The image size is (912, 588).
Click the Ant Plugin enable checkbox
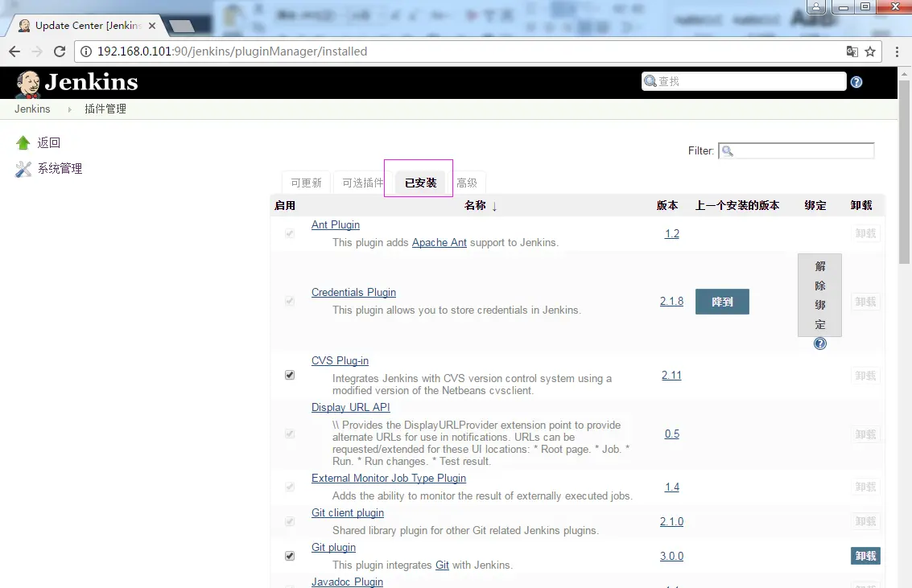290,233
